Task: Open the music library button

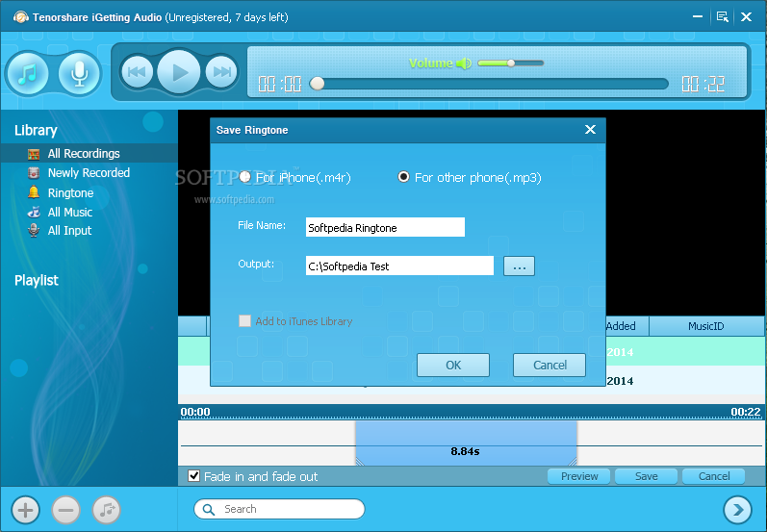Action: point(28,73)
